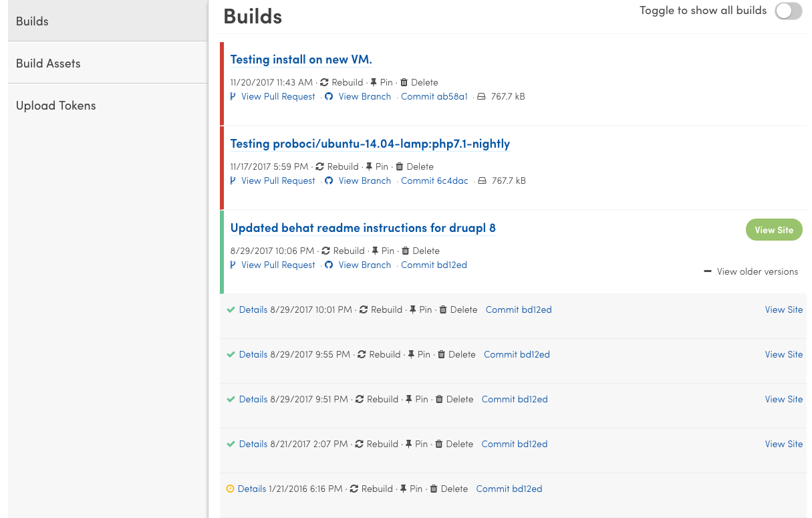The height and width of the screenshot is (518, 812).
Task: Open the Upload Tokens section
Action: tap(55, 105)
